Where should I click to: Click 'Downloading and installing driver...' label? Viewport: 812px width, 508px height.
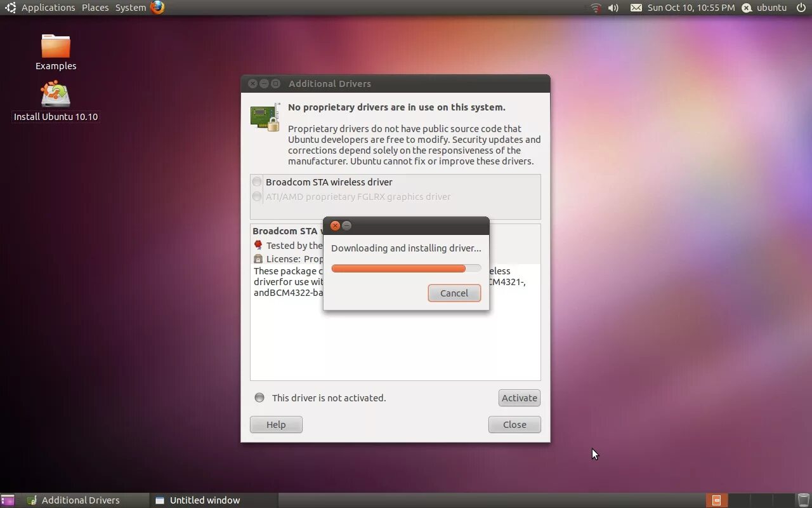coord(406,248)
